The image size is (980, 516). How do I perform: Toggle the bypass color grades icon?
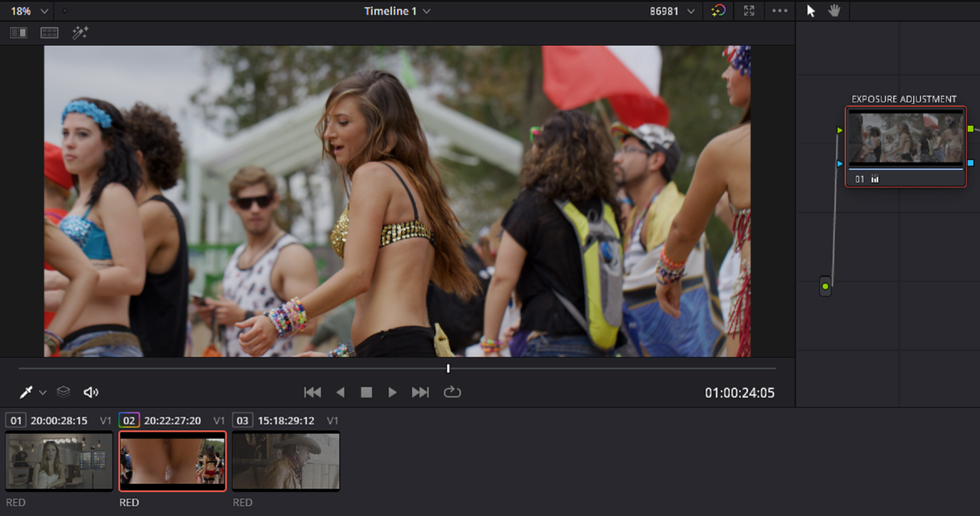pos(717,11)
